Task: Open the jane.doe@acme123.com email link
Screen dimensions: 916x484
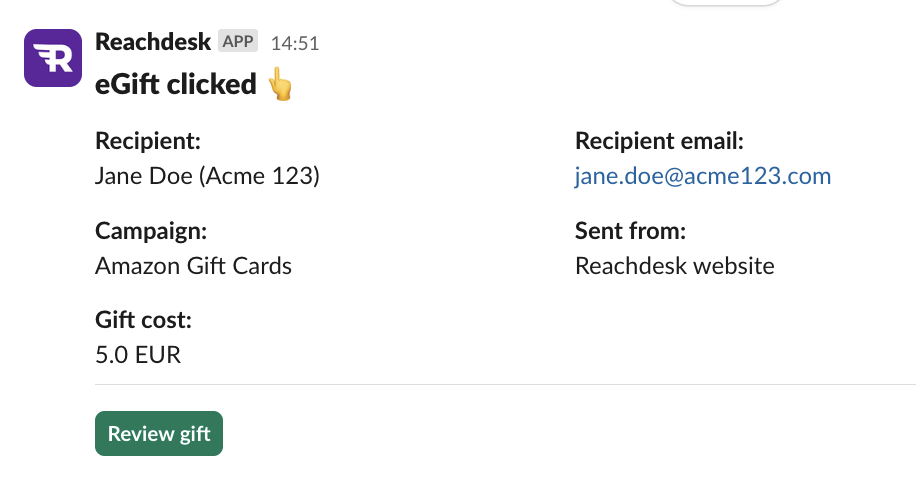Action: click(703, 176)
